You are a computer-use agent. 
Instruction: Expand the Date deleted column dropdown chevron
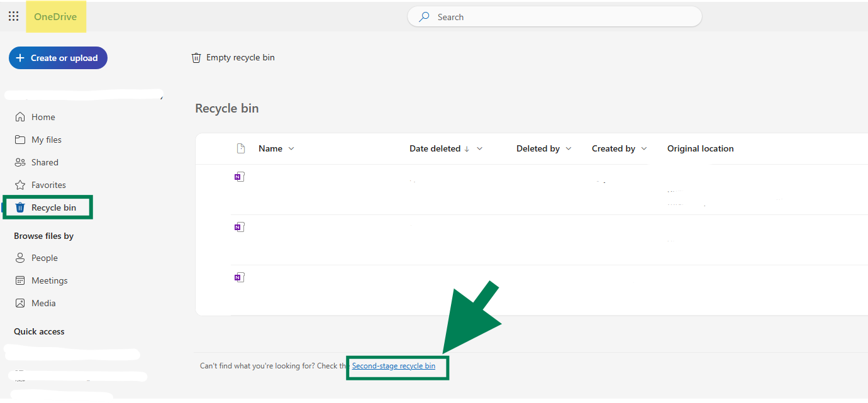(480, 149)
